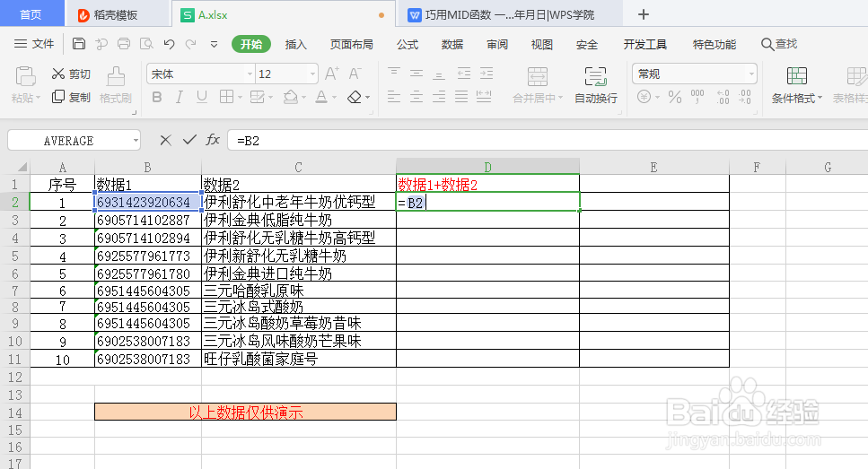
Task: Expand quick access toolbar customize arrow
Action: point(215,44)
